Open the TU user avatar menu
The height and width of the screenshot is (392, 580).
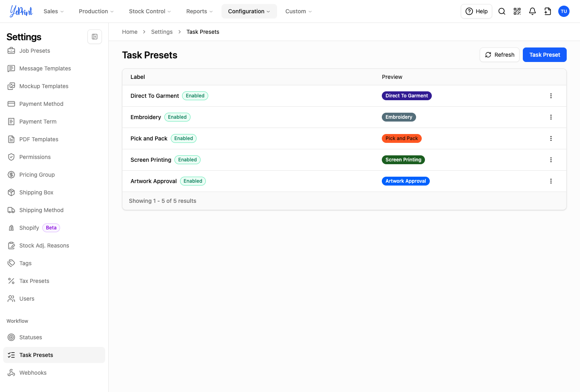click(564, 11)
